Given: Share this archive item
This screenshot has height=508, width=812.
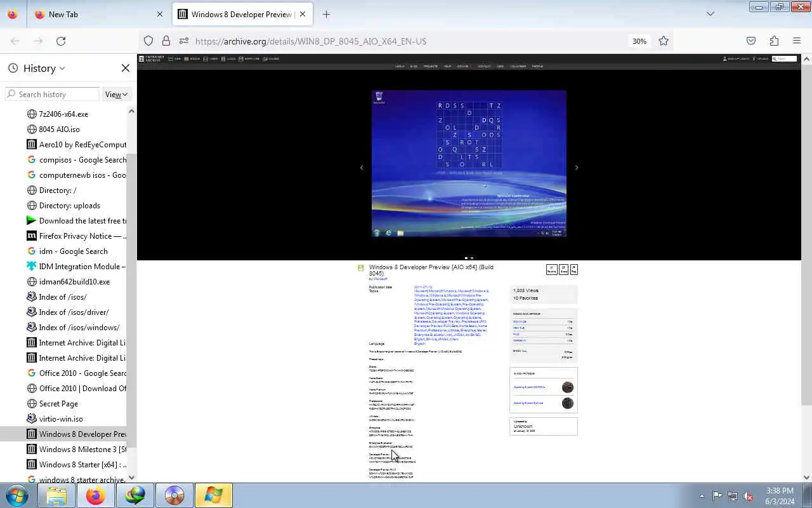Looking at the screenshot, I should point(563,269).
